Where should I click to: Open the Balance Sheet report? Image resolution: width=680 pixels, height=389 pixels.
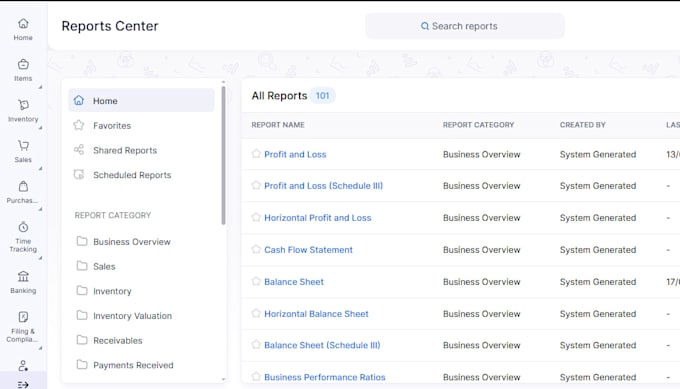click(294, 282)
